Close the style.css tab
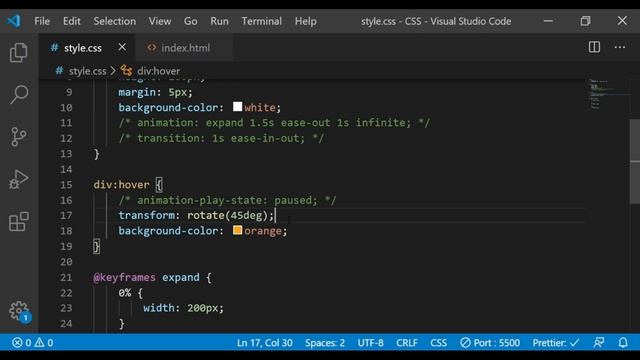Viewport: 640px width, 360px height. pos(122,47)
